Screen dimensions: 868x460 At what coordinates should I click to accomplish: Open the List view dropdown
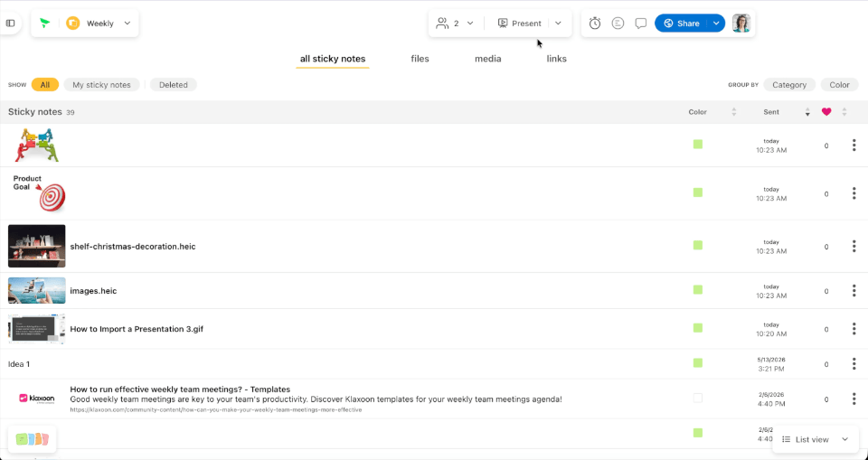click(815, 439)
